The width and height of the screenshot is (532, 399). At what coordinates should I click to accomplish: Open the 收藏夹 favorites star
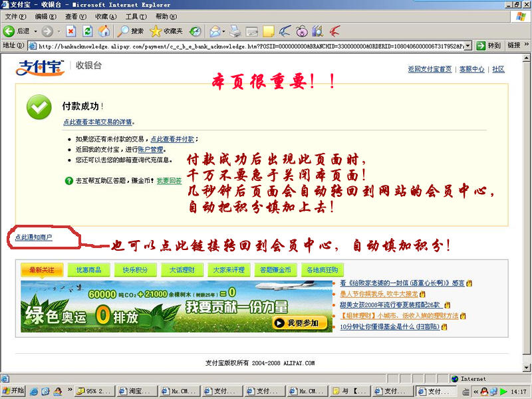coord(166,31)
